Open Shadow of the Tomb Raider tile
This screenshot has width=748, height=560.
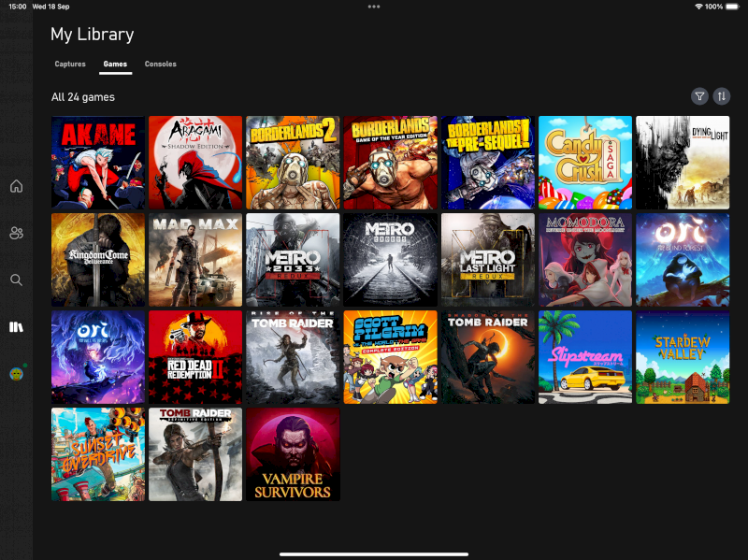tap(488, 357)
